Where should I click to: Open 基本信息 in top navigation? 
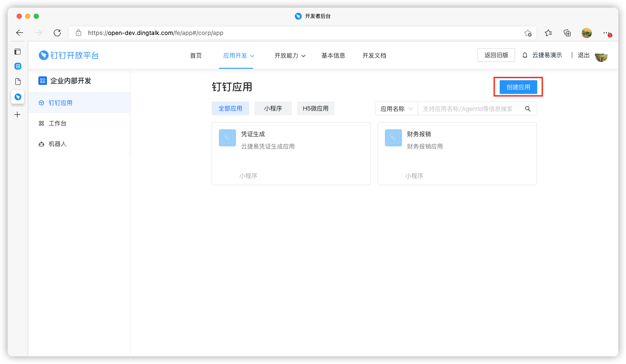(333, 55)
